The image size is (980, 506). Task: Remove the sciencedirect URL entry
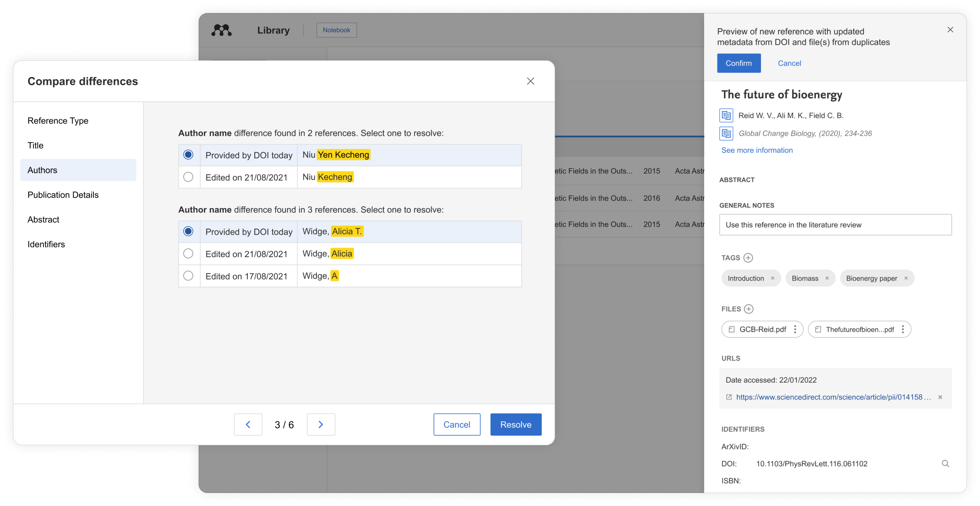coord(940,397)
